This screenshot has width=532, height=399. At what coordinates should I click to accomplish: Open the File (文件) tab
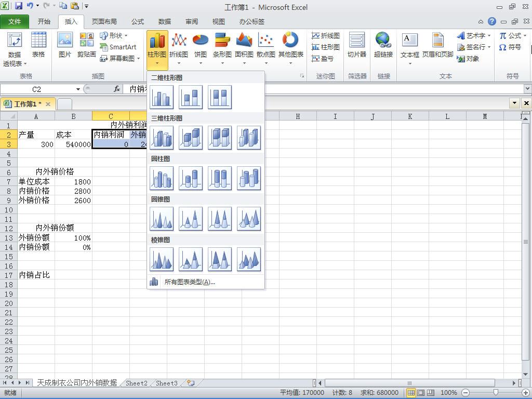[15, 22]
